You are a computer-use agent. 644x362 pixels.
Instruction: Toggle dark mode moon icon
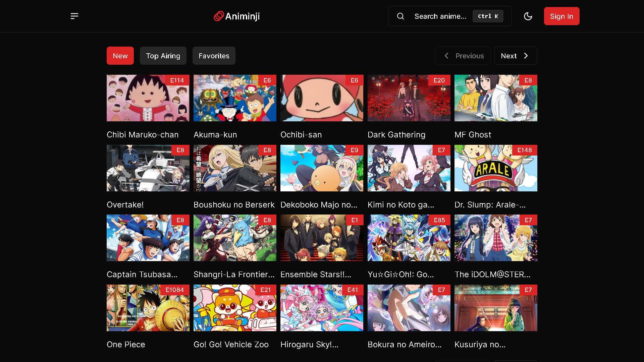528,16
